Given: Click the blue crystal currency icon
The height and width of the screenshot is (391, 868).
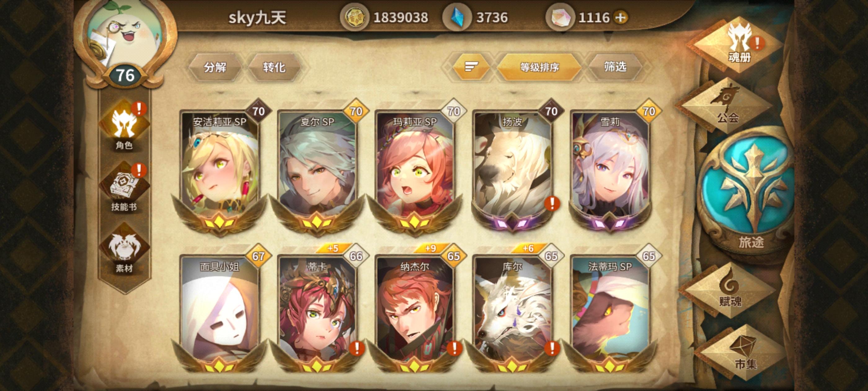Looking at the screenshot, I should pyautogui.click(x=457, y=18).
